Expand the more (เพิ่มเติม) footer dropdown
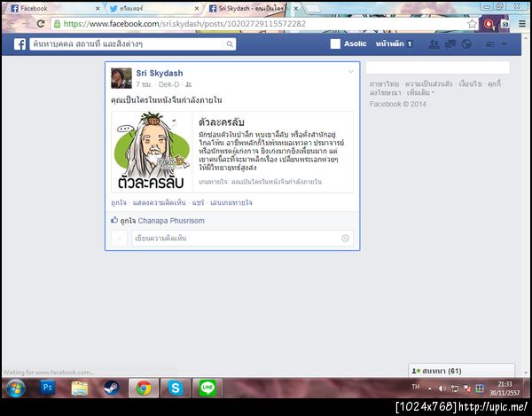 click(x=420, y=92)
